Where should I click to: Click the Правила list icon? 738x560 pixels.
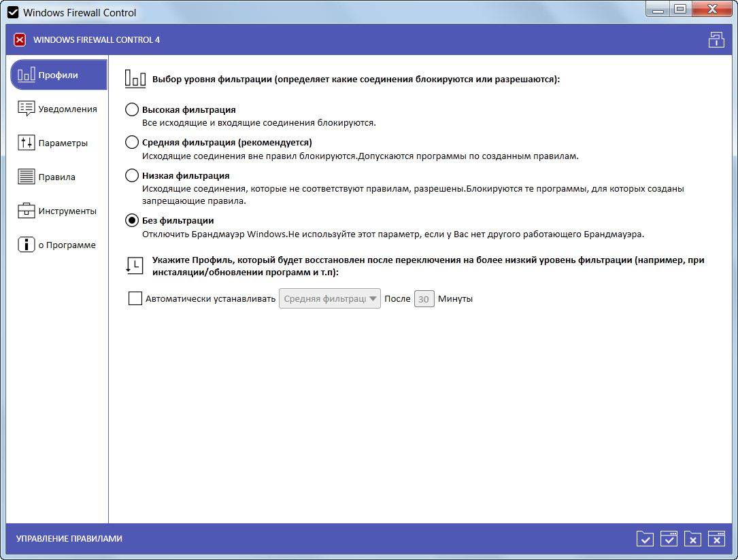tap(26, 177)
